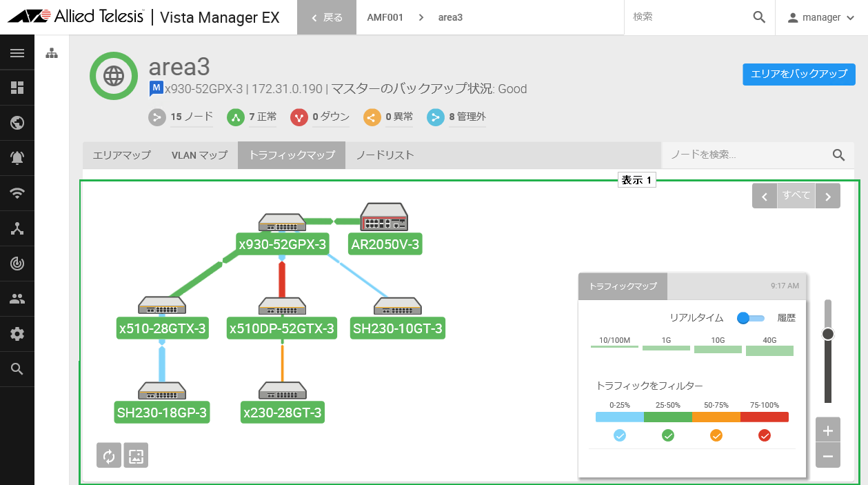Uncheck the 50-75% orange traffic filter
Image resolution: width=868 pixels, height=485 pixels.
(x=716, y=435)
